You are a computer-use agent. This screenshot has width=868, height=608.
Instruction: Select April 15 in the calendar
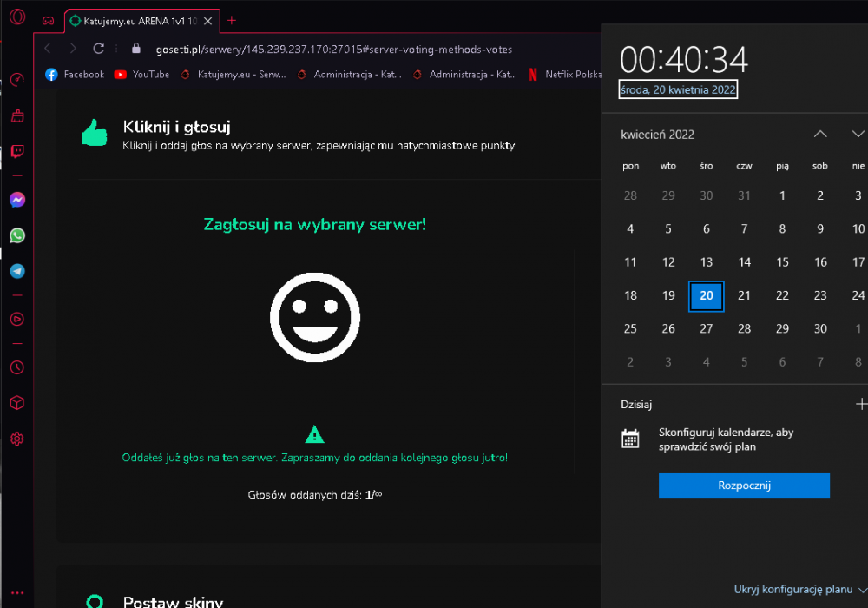pos(782,262)
